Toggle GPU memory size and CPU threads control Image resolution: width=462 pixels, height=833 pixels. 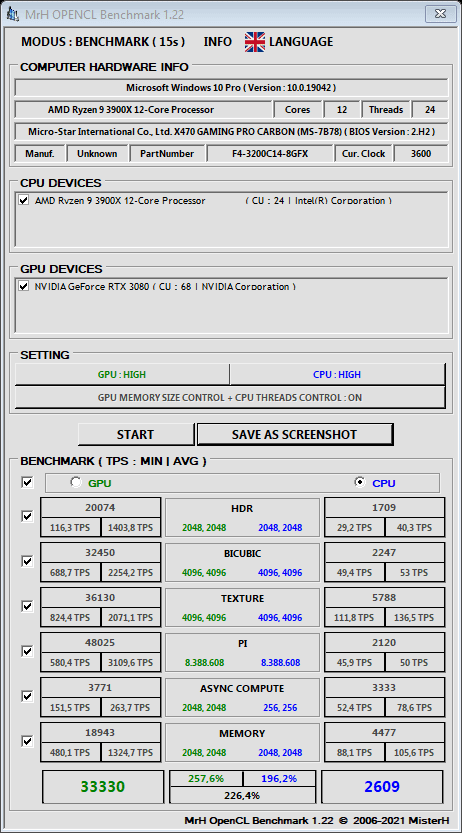(x=230, y=397)
